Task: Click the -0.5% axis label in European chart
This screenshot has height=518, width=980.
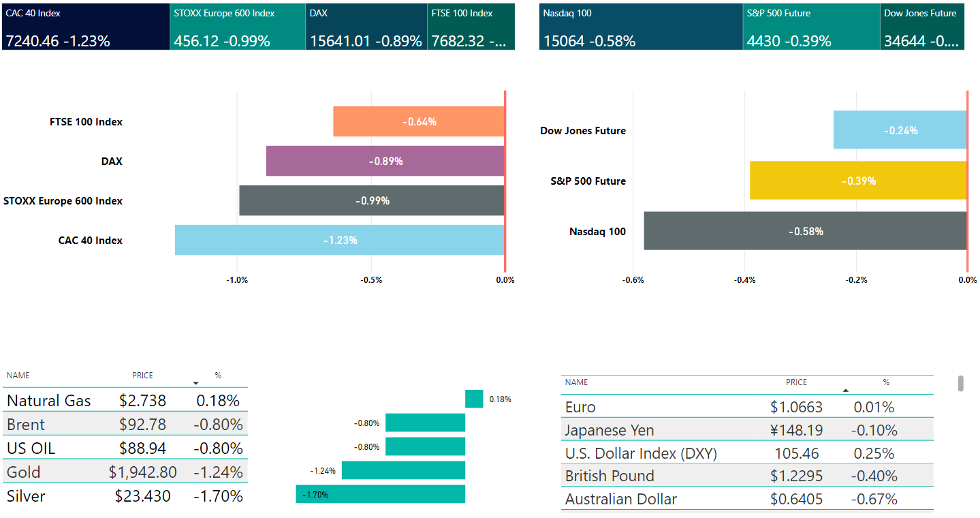Action: tap(371, 280)
